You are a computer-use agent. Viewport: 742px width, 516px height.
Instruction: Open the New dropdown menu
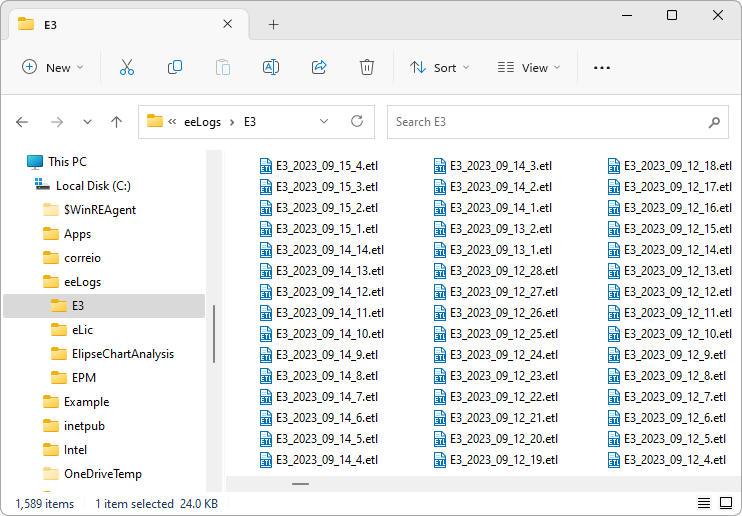[x=53, y=67]
